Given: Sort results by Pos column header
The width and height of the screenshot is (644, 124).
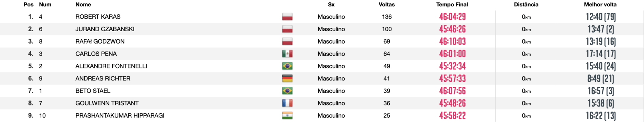Looking at the screenshot, I should click(29, 5).
